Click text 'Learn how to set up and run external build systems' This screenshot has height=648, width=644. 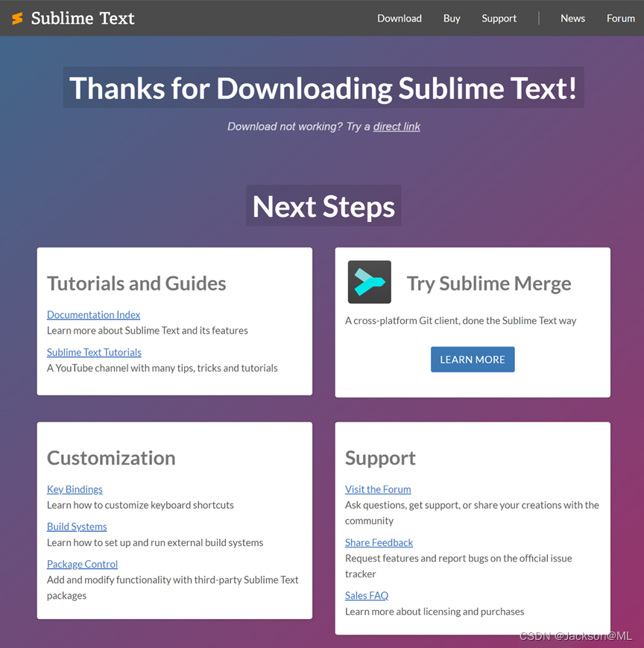point(155,543)
